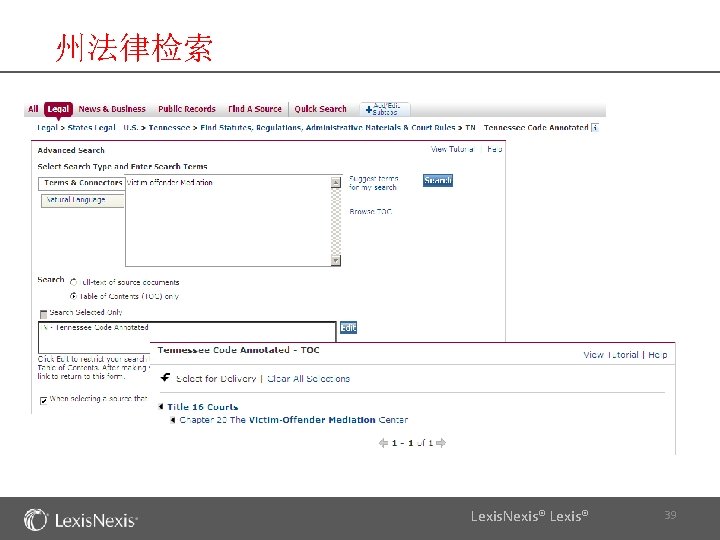This screenshot has height=540, width=720.
Task: Click the Tennessee Code Annotated info icon
Action: coord(595,128)
